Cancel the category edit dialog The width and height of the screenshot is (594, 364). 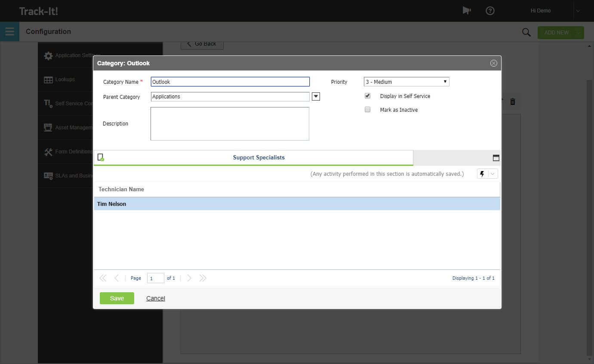[x=155, y=298]
